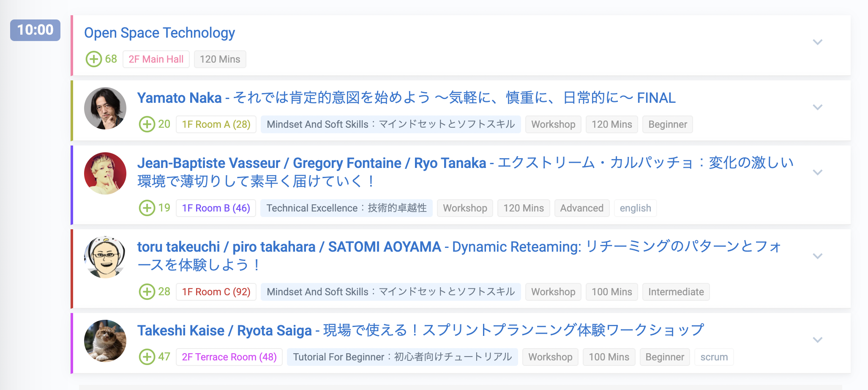This screenshot has width=868, height=390.
Task: Click the 47 count in Takeshi row
Action: tap(164, 357)
